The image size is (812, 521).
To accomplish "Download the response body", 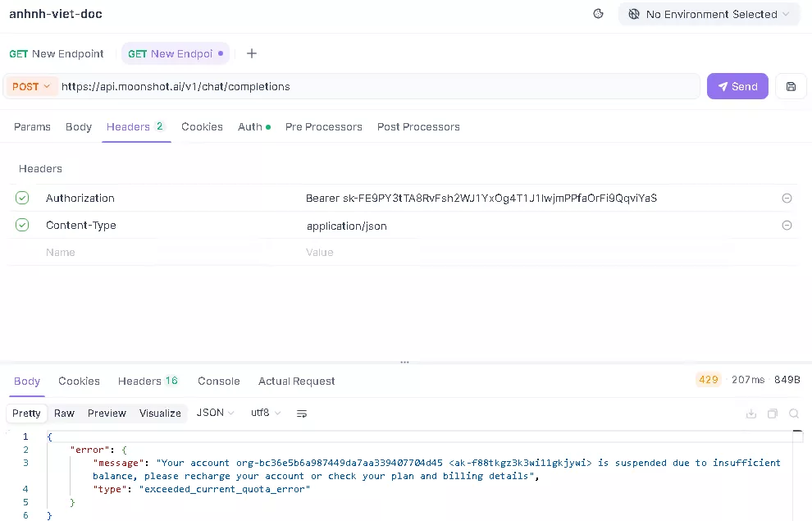I will pos(750,414).
